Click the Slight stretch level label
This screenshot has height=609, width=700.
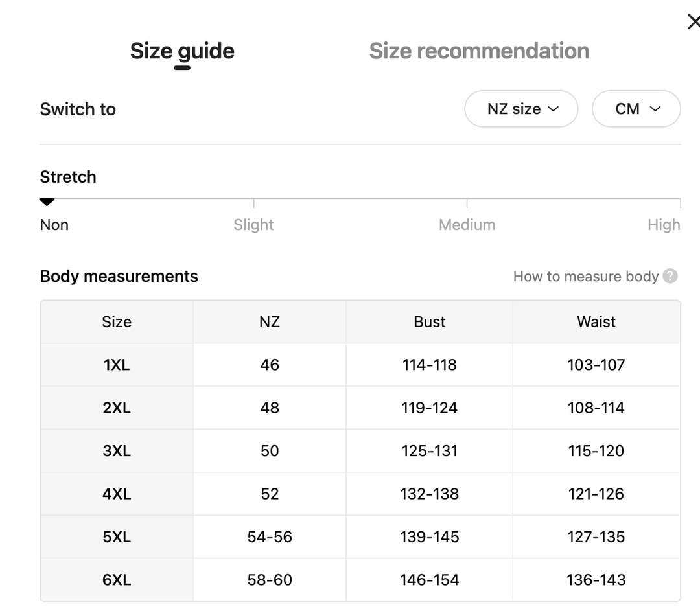[253, 225]
